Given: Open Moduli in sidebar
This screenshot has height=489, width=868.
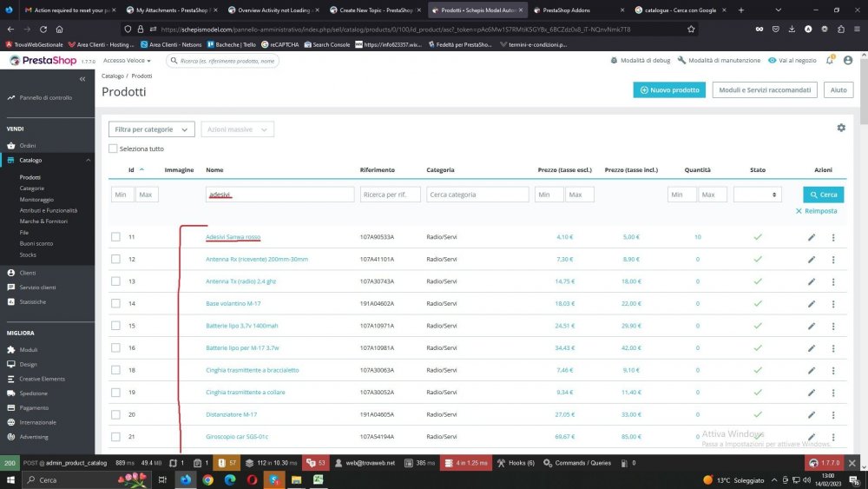Looking at the screenshot, I should pyautogui.click(x=29, y=350).
